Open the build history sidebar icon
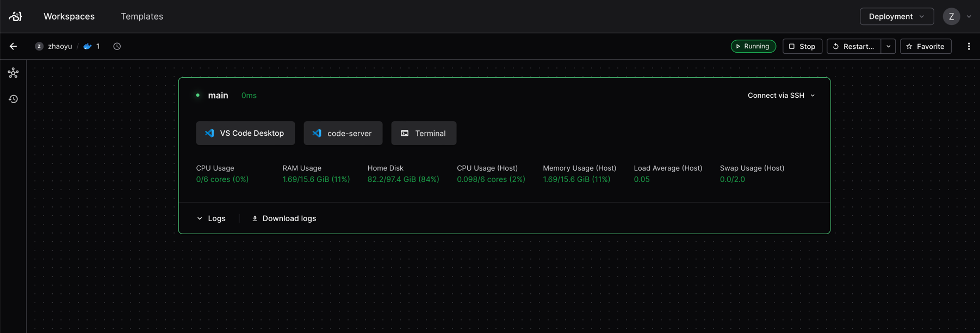980x333 pixels. [14, 99]
